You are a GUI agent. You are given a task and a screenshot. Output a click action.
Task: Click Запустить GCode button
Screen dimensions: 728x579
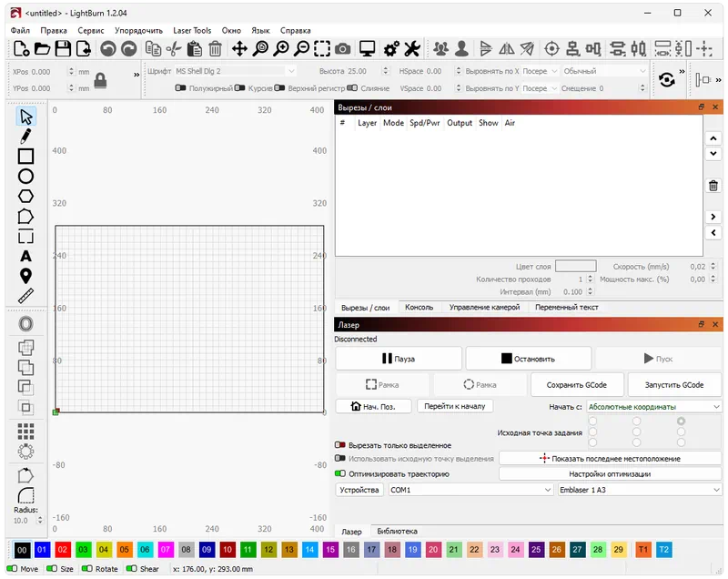pos(674,385)
